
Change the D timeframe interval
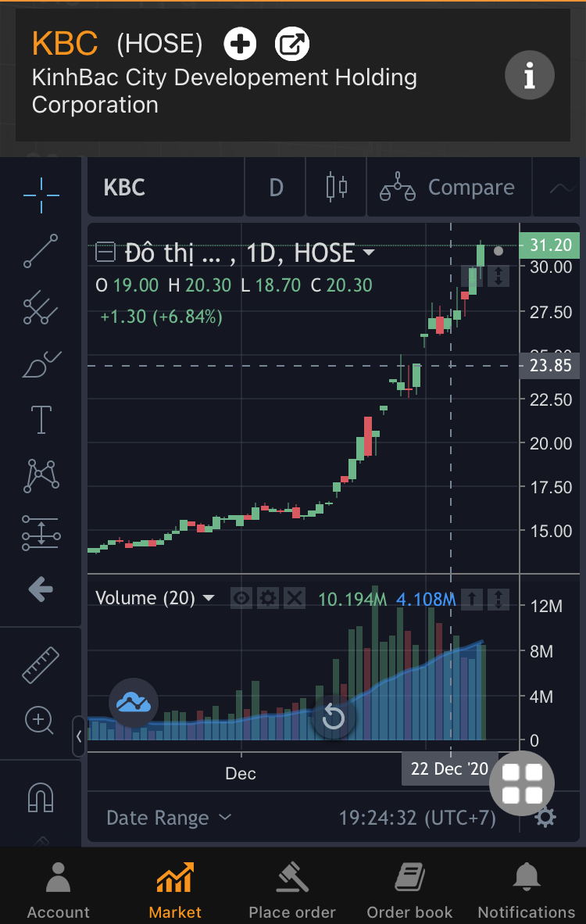coord(276,188)
